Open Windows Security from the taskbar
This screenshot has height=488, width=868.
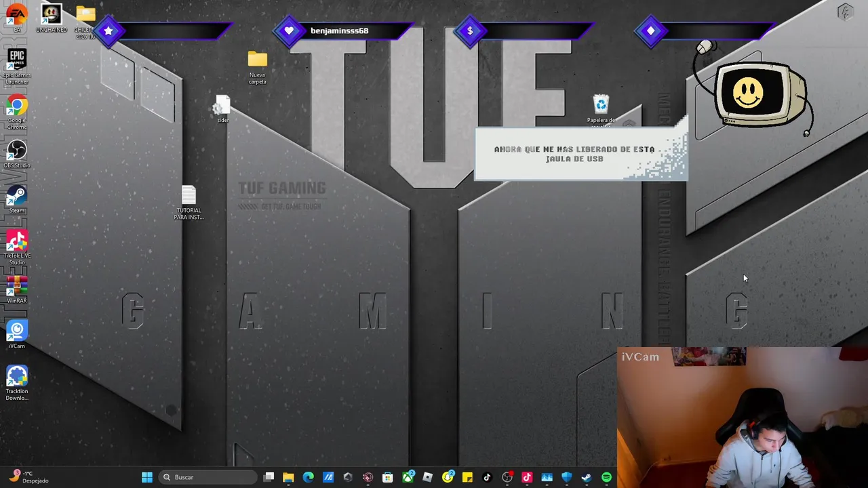567,477
